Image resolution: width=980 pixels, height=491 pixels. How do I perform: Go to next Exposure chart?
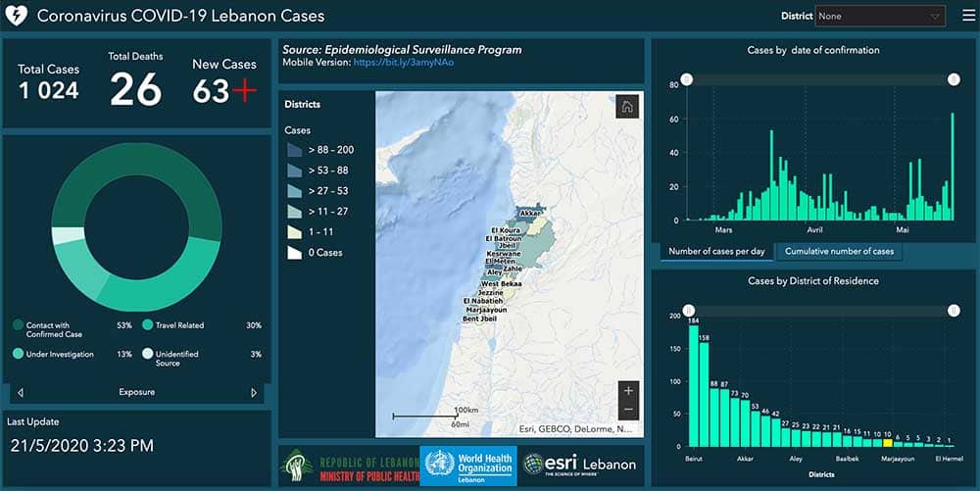click(x=254, y=393)
